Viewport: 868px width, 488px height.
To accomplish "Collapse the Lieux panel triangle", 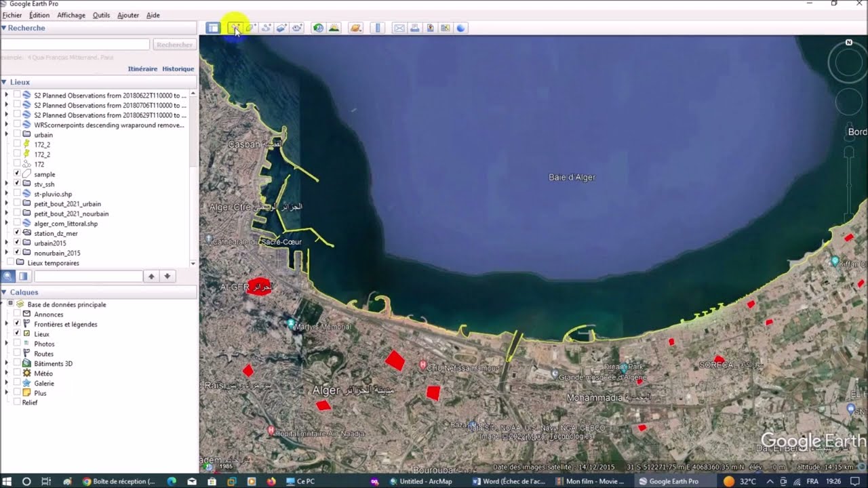I will (x=4, y=82).
